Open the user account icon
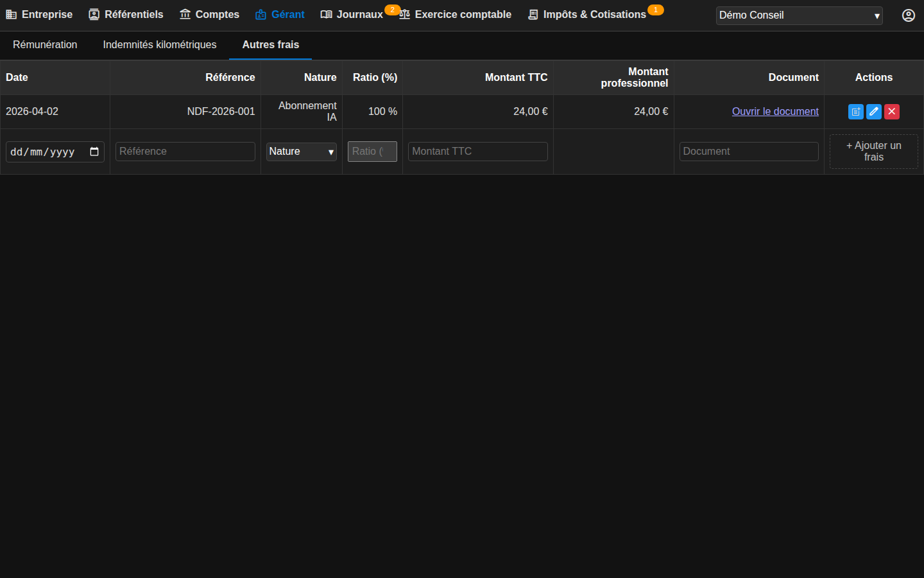This screenshot has width=924, height=578. [908, 15]
